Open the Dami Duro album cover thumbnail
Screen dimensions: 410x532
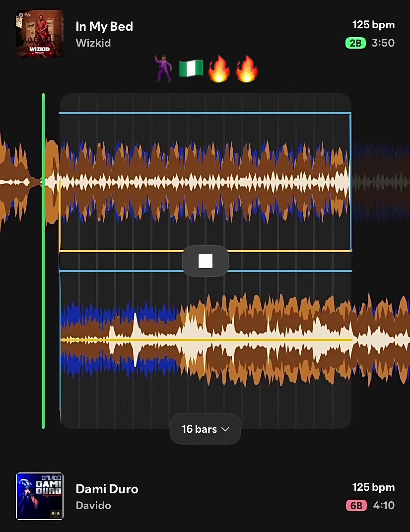pyautogui.click(x=40, y=496)
